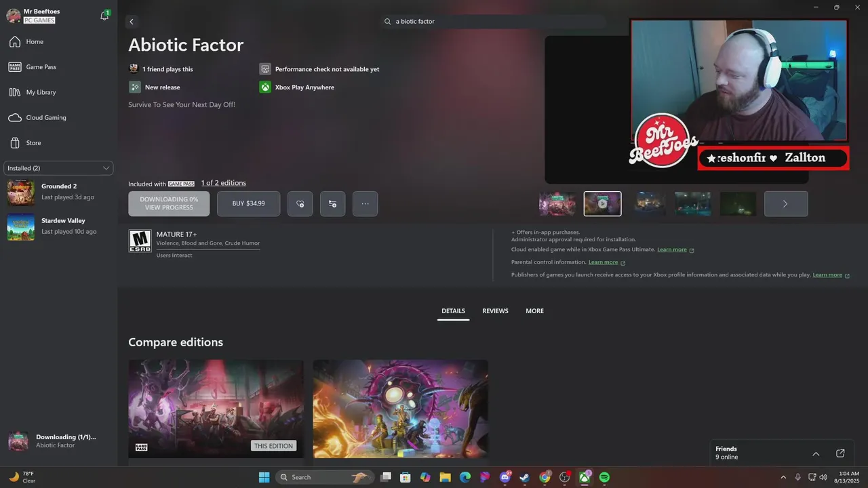Select the fifth dark media thumbnail

click(738, 203)
